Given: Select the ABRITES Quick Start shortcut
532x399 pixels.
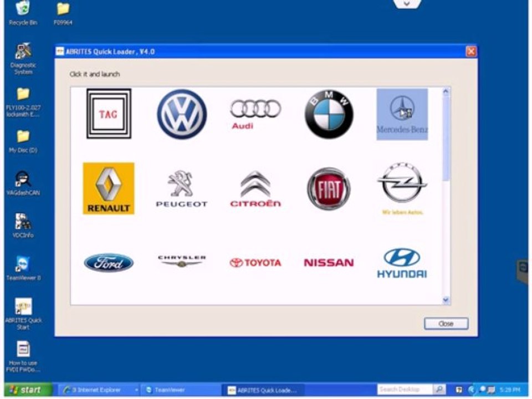Looking at the screenshot, I should coord(23,314).
